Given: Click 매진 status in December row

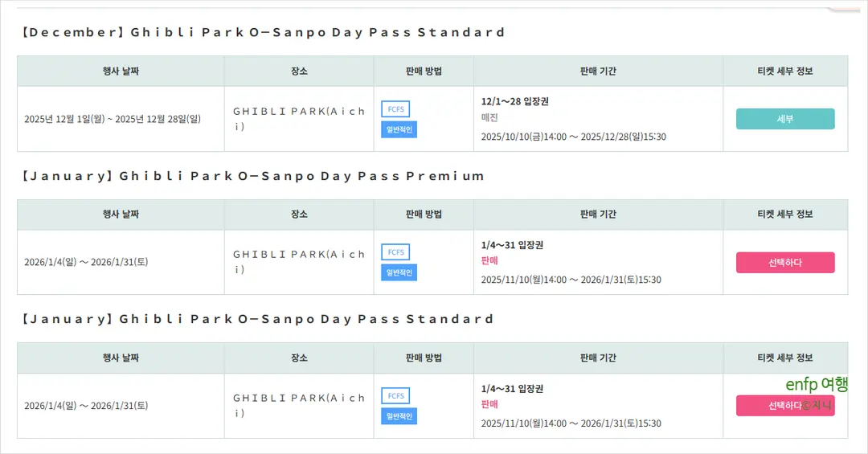Looking at the screenshot, I should click(x=489, y=118).
